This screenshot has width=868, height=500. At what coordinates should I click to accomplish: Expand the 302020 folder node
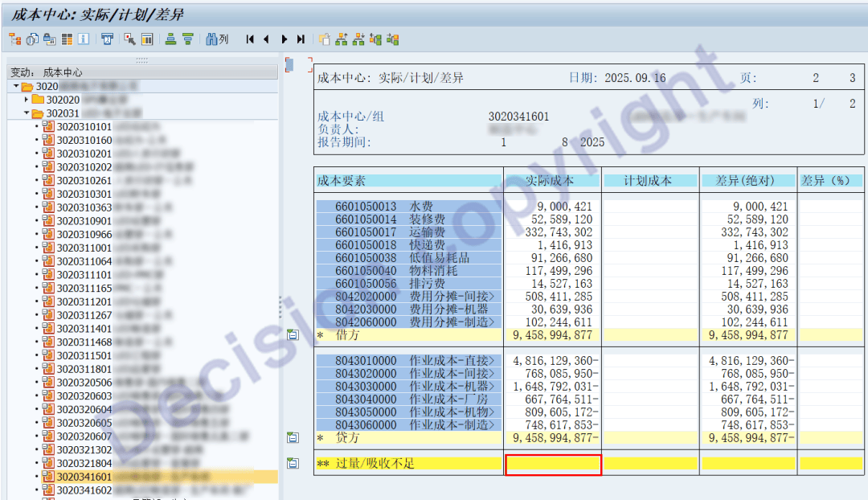27,100
